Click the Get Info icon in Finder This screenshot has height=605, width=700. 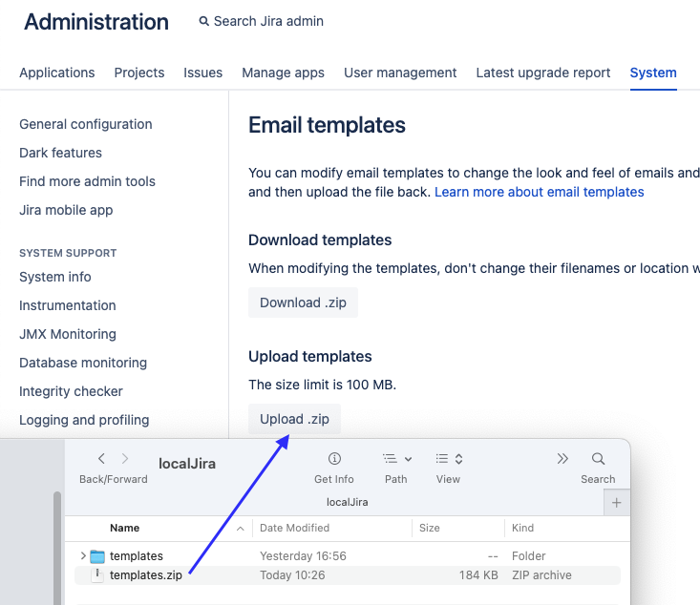334,458
